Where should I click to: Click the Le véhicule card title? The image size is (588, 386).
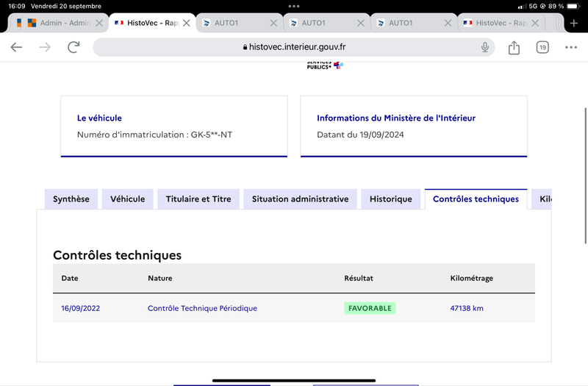coord(99,118)
